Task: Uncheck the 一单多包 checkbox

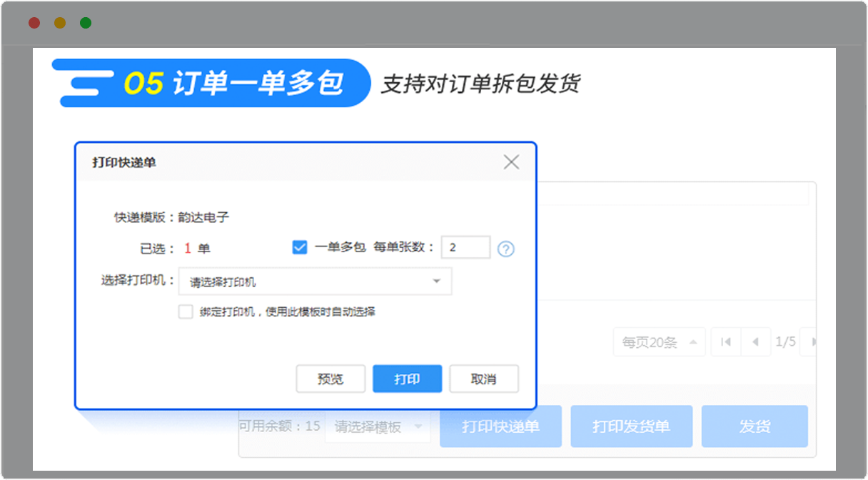Action: click(300, 247)
